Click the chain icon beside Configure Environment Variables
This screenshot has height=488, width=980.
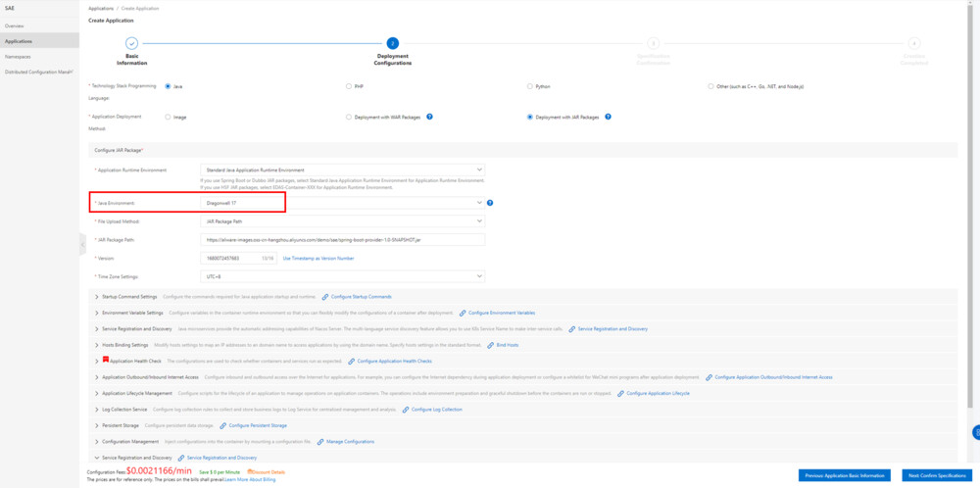coord(463,313)
